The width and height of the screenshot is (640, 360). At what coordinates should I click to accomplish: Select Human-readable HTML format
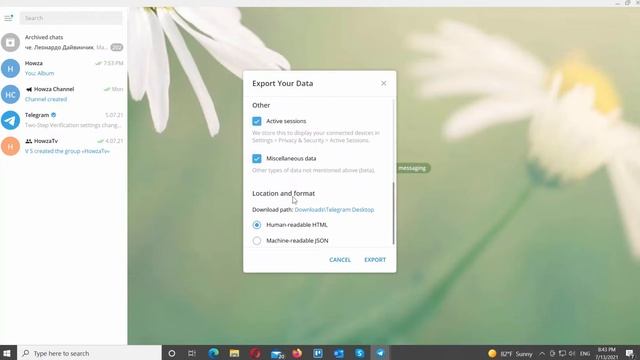point(257,225)
